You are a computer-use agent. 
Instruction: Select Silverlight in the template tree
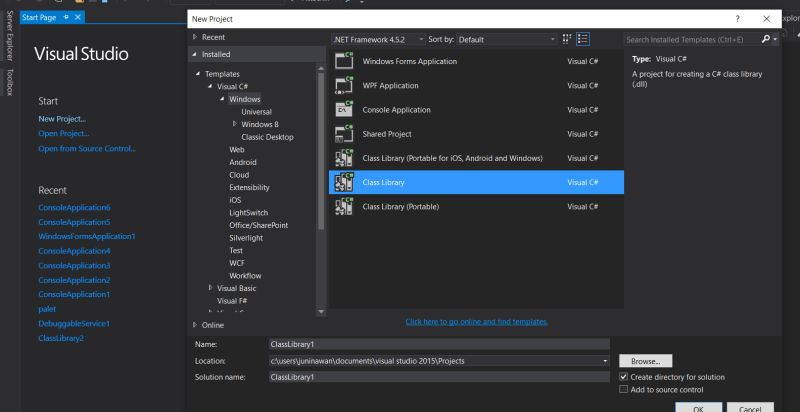(x=246, y=238)
